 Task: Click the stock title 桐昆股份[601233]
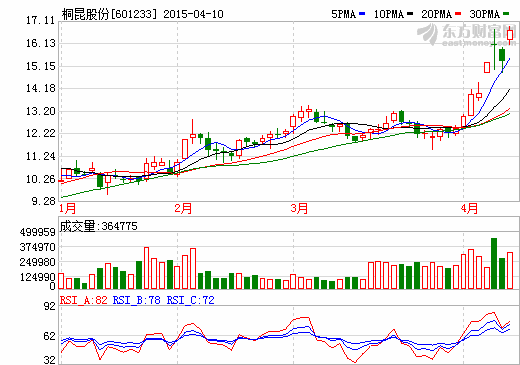(x=109, y=14)
